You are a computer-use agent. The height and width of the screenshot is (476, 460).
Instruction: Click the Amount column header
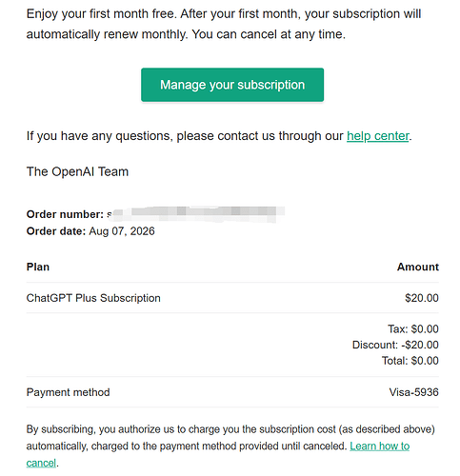pyautogui.click(x=418, y=267)
